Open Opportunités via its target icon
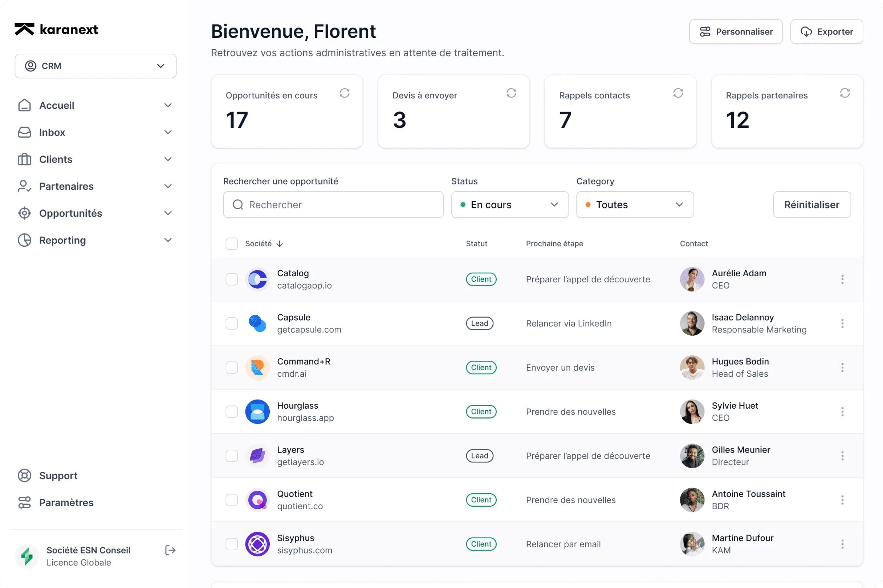 pyautogui.click(x=24, y=213)
